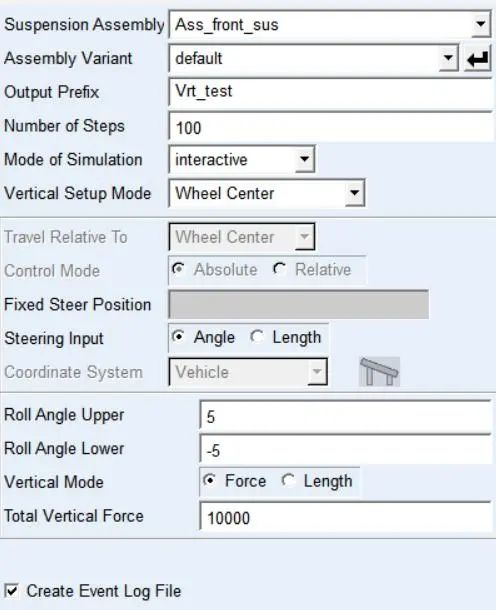This screenshot has width=496, height=610.
Task: Choose Absolute control mode radio
Action: coord(179,269)
